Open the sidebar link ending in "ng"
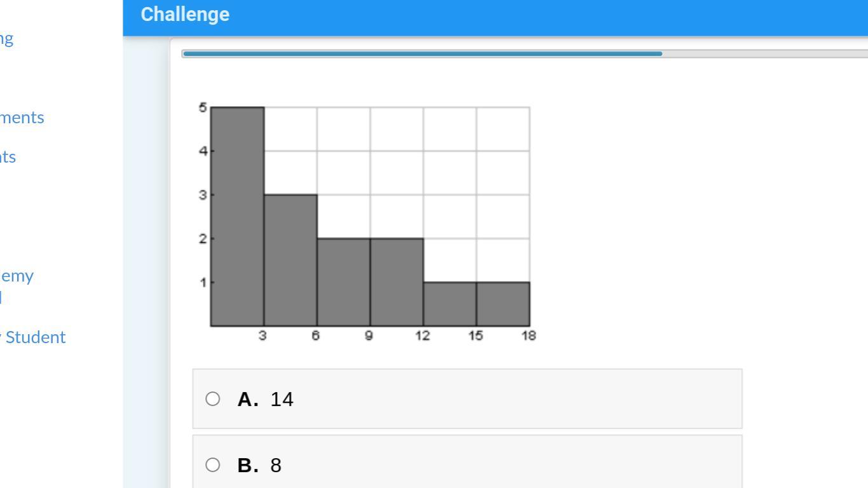This screenshot has width=868, height=488. click(x=6, y=39)
